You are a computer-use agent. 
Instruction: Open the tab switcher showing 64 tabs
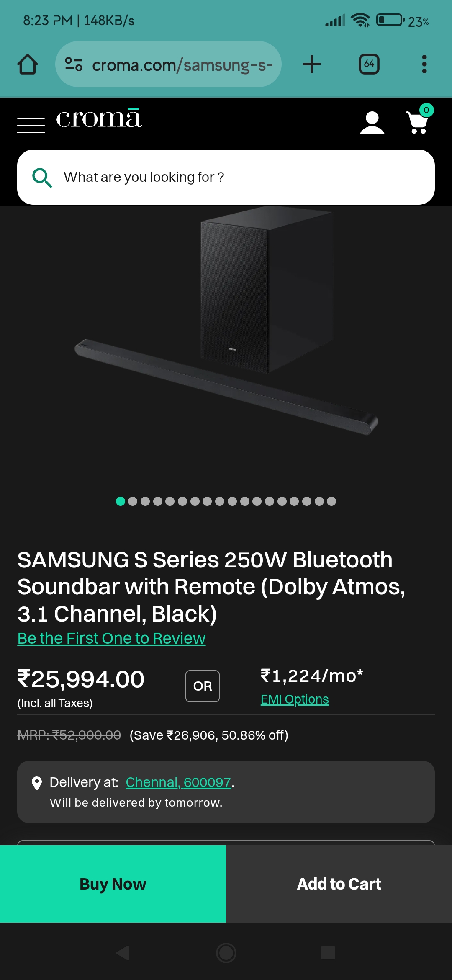coord(369,64)
